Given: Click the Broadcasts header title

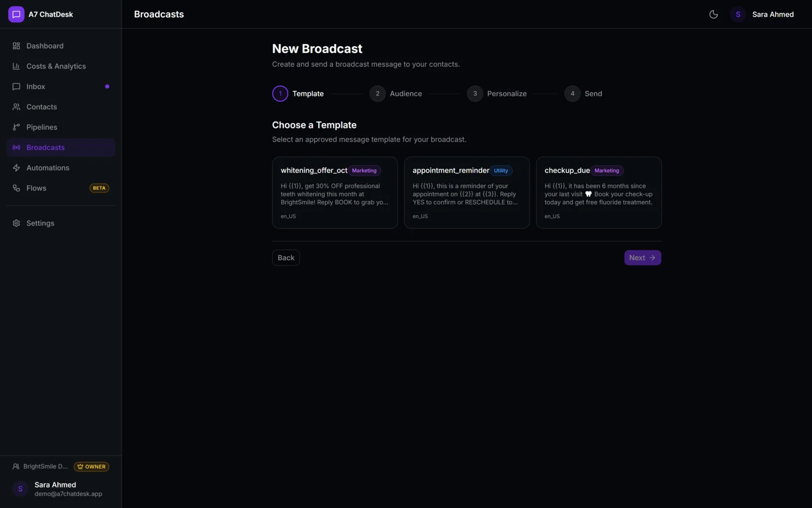Looking at the screenshot, I should pyautogui.click(x=159, y=14).
